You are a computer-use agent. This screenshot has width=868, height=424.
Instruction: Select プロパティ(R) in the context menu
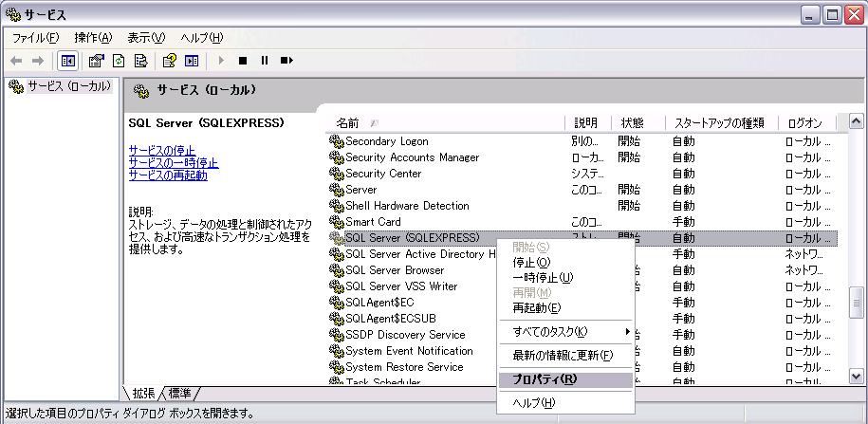coord(565,379)
